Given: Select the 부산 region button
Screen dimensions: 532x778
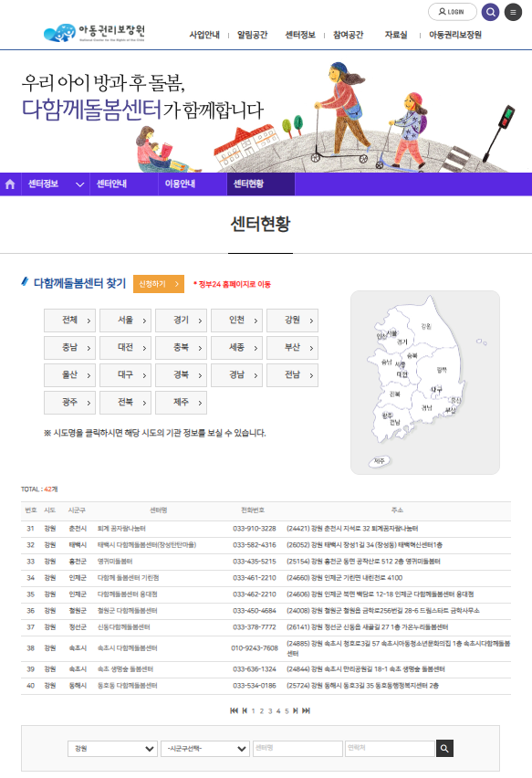Looking at the screenshot, I should click(292, 348).
